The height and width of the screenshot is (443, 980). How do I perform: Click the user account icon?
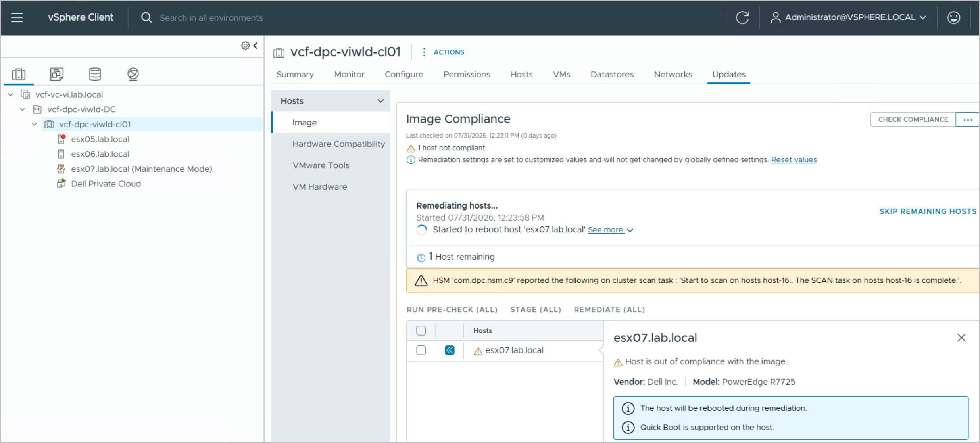point(775,17)
